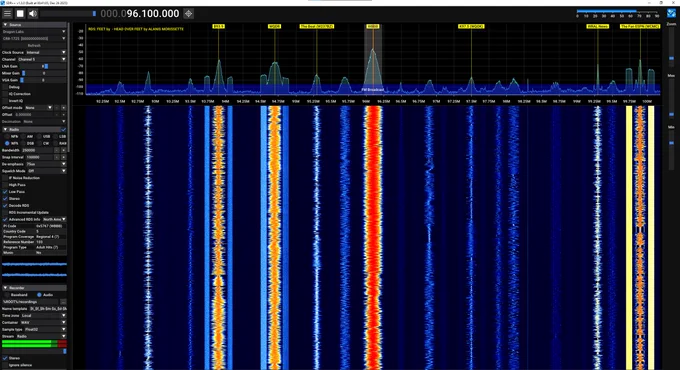Toggle tuning mode icon beside frequency
This screenshot has height=370, width=680.
click(x=188, y=13)
